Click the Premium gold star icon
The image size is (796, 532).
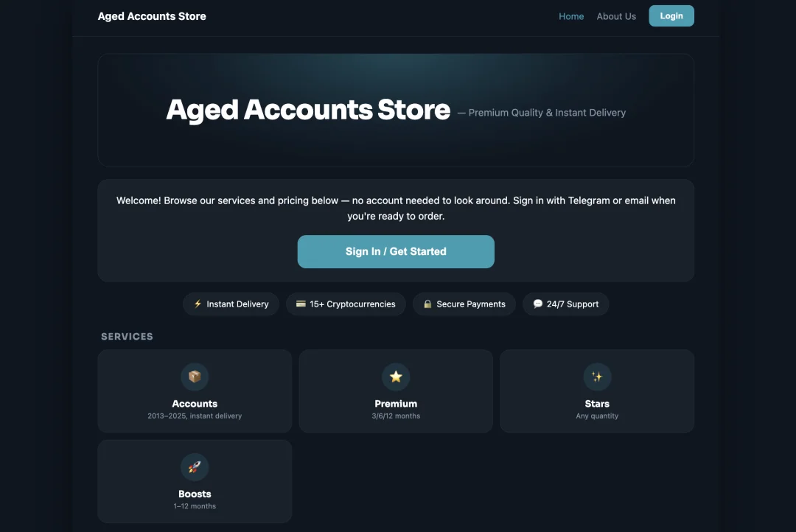tap(396, 377)
